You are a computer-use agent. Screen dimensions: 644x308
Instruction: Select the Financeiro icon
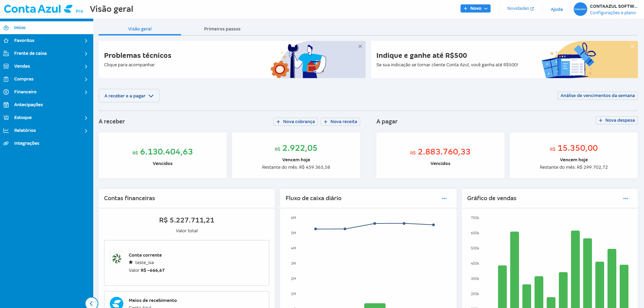click(x=6, y=92)
